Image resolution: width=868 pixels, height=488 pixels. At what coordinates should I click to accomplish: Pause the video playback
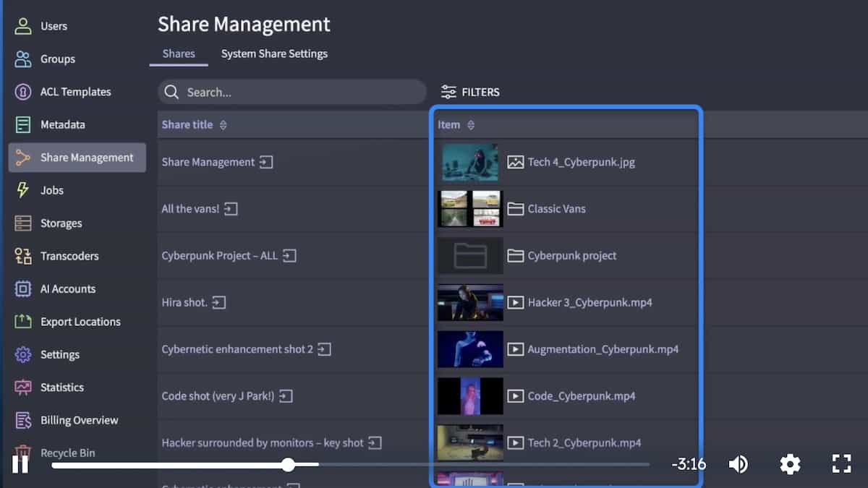[x=20, y=464]
